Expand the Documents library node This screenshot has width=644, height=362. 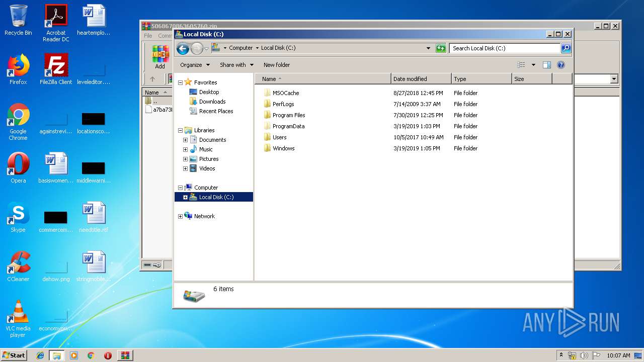coord(185,140)
